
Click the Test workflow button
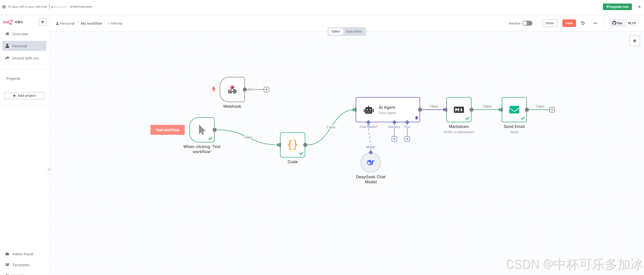point(167,130)
